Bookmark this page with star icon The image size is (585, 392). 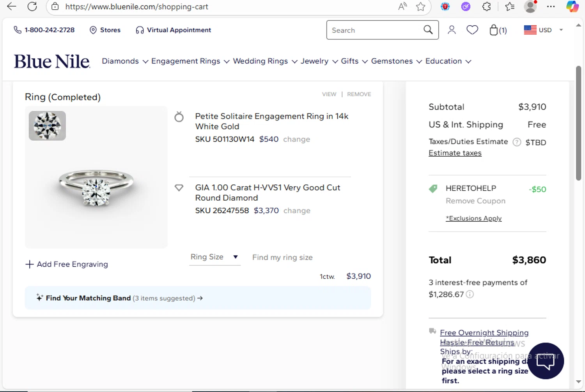pyautogui.click(x=420, y=6)
